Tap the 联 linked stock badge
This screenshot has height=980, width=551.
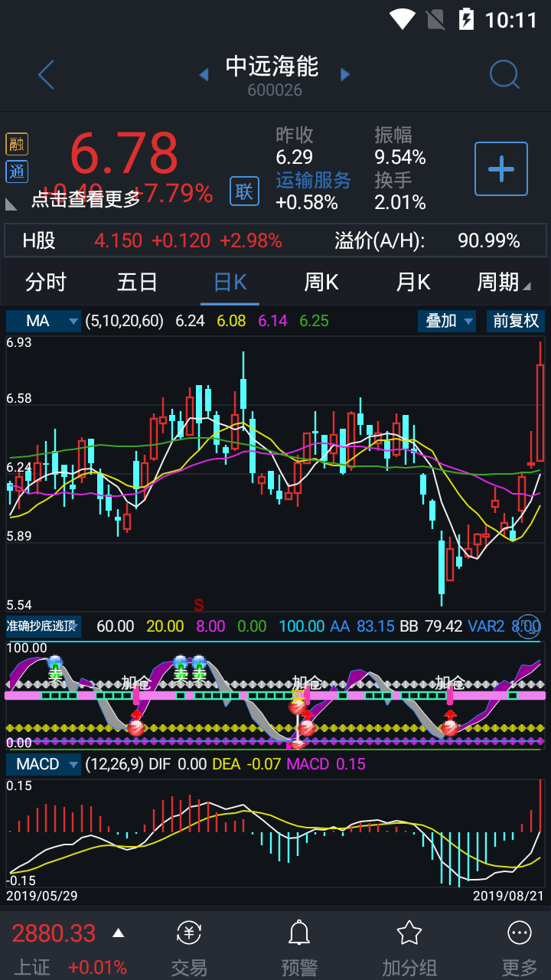click(244, 191)
